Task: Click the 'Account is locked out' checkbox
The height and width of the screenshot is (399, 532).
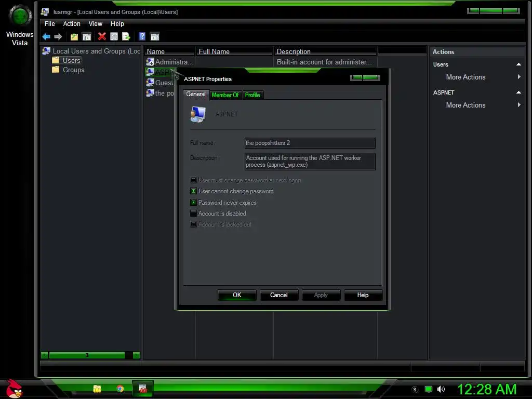Action: click(193, 224)
